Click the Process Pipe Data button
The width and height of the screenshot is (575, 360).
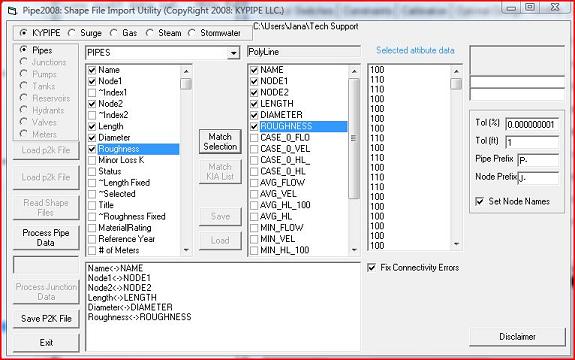coord(46,238)
